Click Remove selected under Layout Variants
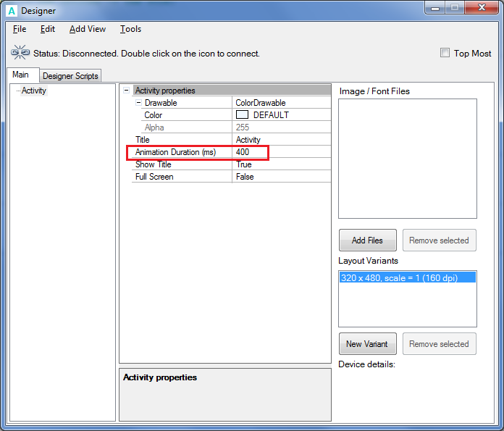The width and height of the screenshot is (504, 431). 439,344
